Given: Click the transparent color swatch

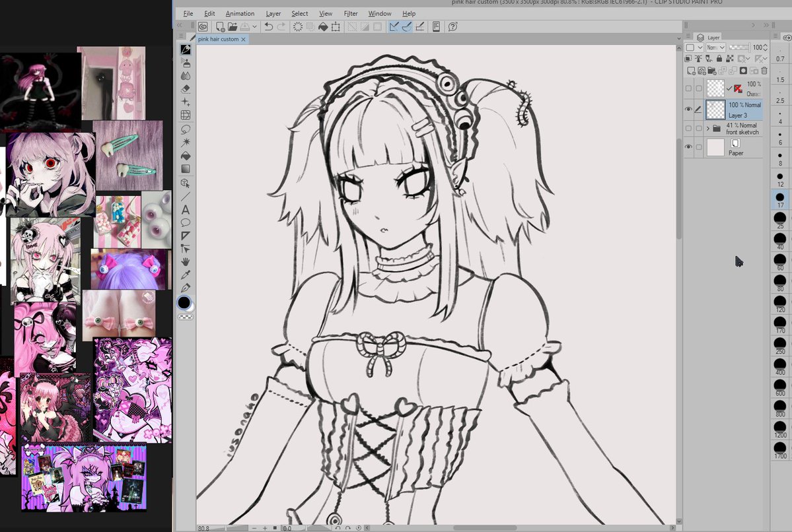Looking at the screenshot, I should pyautogui.click(x=186, y=317).
